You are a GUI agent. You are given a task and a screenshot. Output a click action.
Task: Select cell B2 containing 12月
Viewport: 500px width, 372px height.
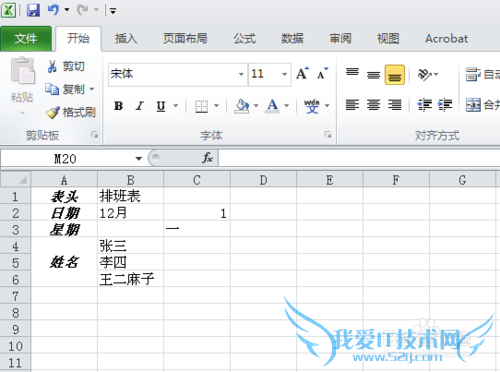(x=131, y=213)
